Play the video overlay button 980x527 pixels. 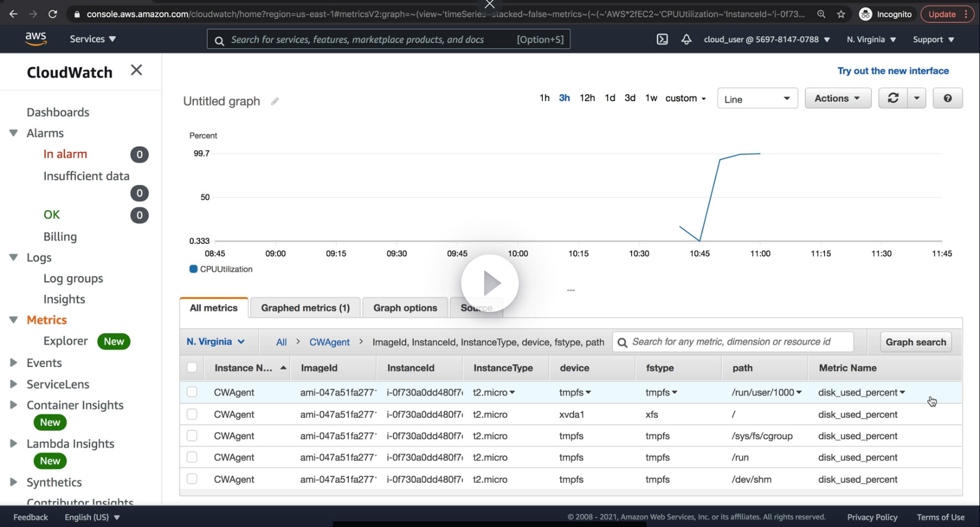490,283
